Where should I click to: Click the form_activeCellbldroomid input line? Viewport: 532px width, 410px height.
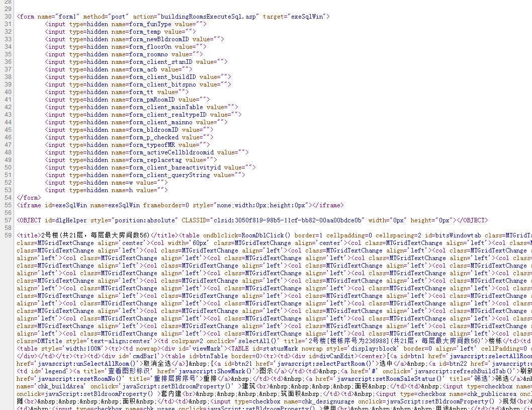(x=147, y=152)
